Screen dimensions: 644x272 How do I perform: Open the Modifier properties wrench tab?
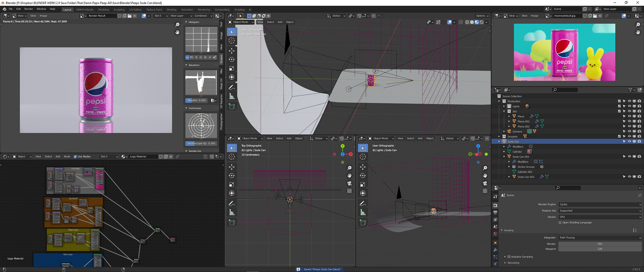pyautogui.click(x=495, y=250)
